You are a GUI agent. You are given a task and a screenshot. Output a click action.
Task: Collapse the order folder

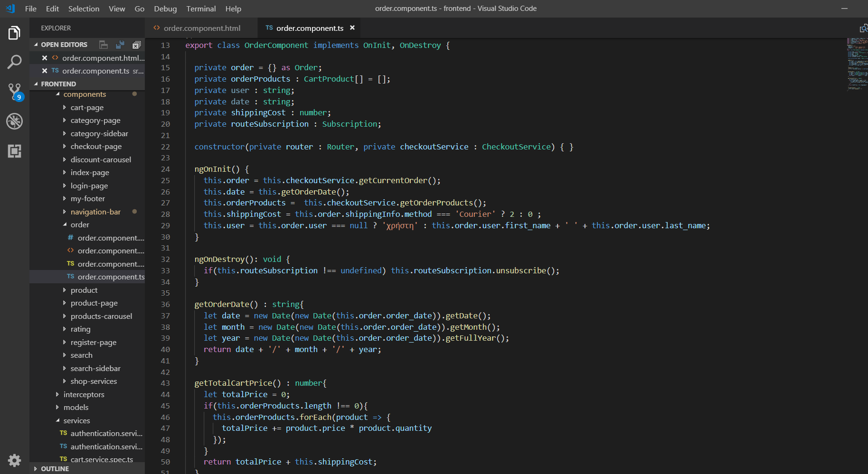[x=87, y=225]
